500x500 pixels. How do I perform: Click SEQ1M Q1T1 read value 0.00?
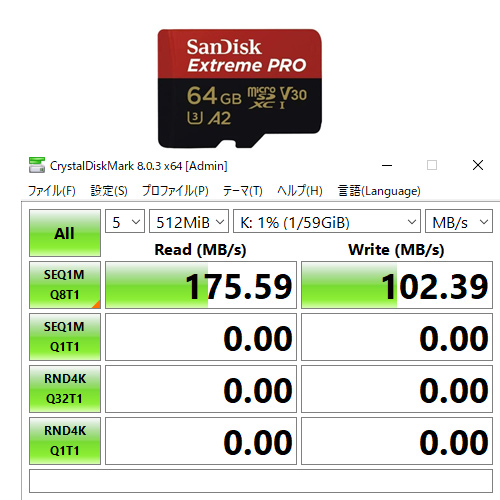[x=201, y=337]
